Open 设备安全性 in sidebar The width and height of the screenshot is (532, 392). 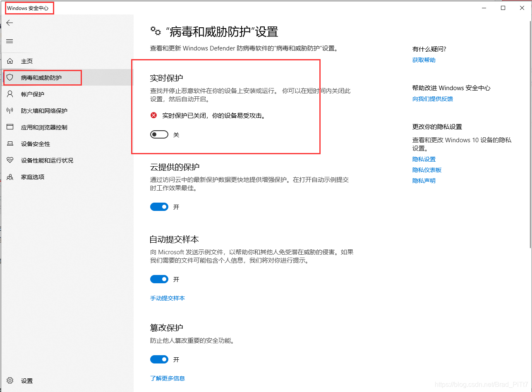point(67,143)
